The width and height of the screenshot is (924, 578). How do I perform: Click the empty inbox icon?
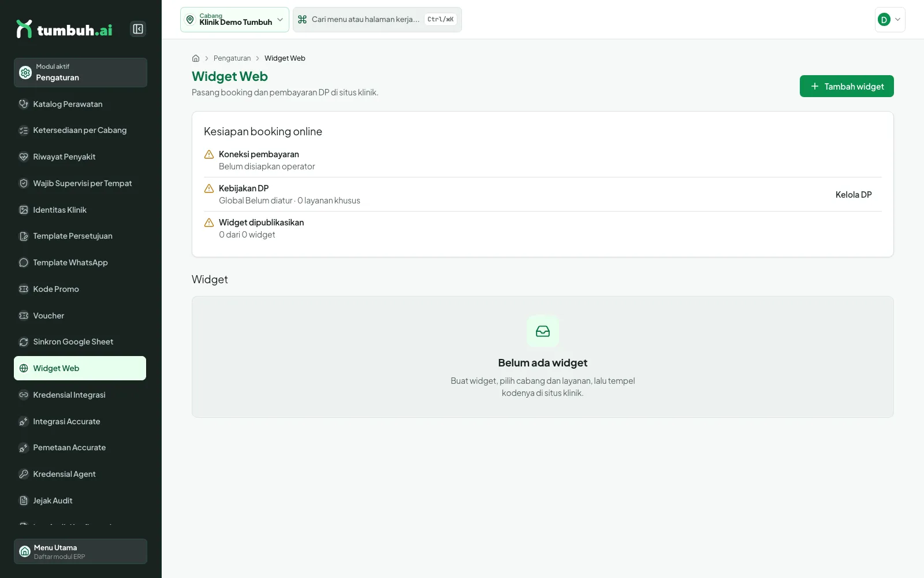tap(543, 331)
